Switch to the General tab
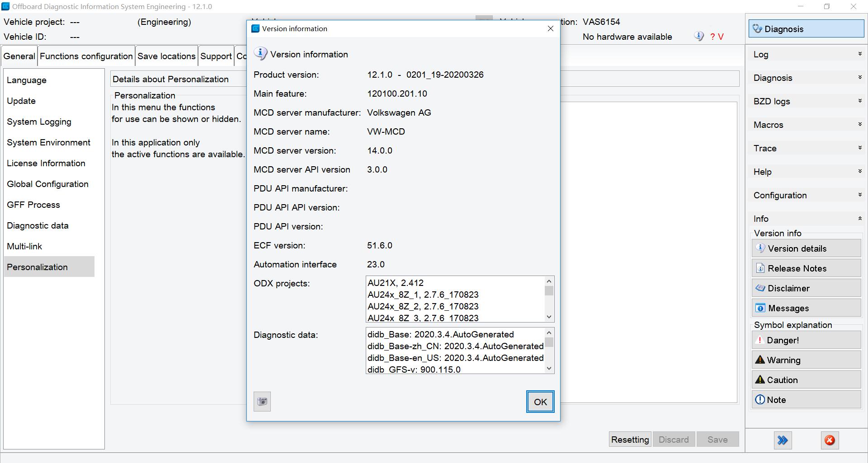868x463 pixels. [19, 56]
